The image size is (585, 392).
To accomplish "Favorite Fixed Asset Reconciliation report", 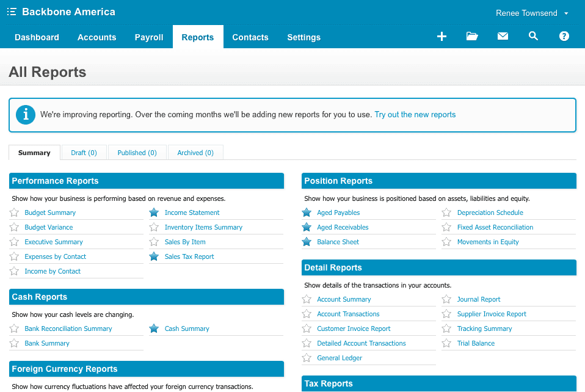I will point(446,227).
